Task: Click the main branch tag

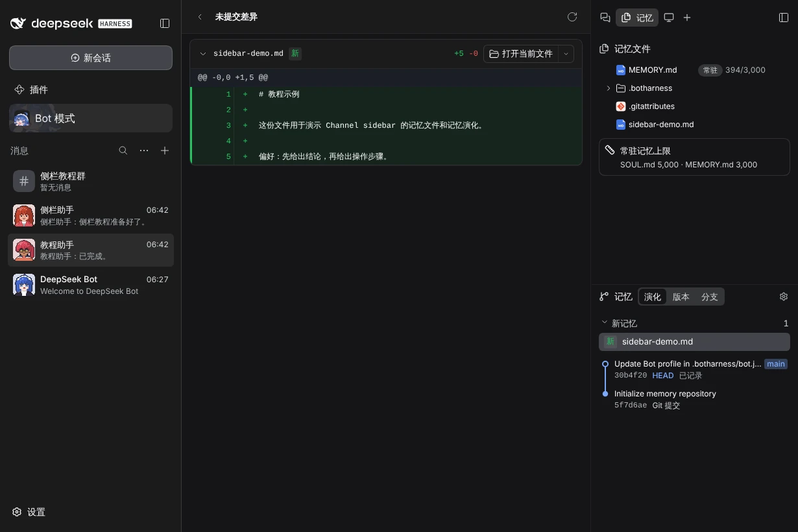Action: pyautogui.click(x=776, y=364)
